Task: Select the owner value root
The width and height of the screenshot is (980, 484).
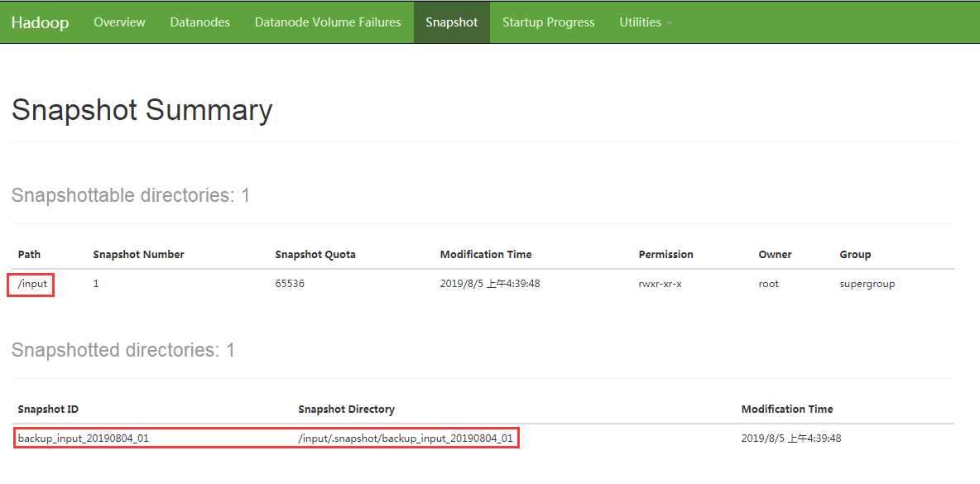Action: (769, 284)
